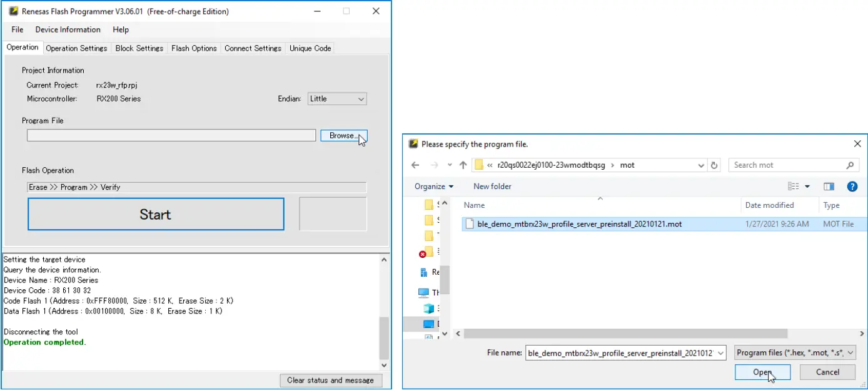Screen dimensions: 868x390
Task: Open the Program files file type filter
Action: [794, 352]
